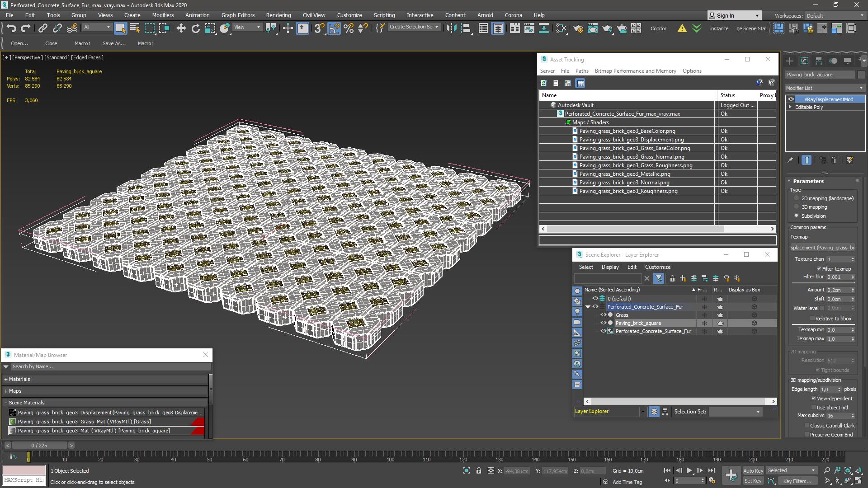Click the Sign In button
Screen dimensions: 868x488
(734, 15)
